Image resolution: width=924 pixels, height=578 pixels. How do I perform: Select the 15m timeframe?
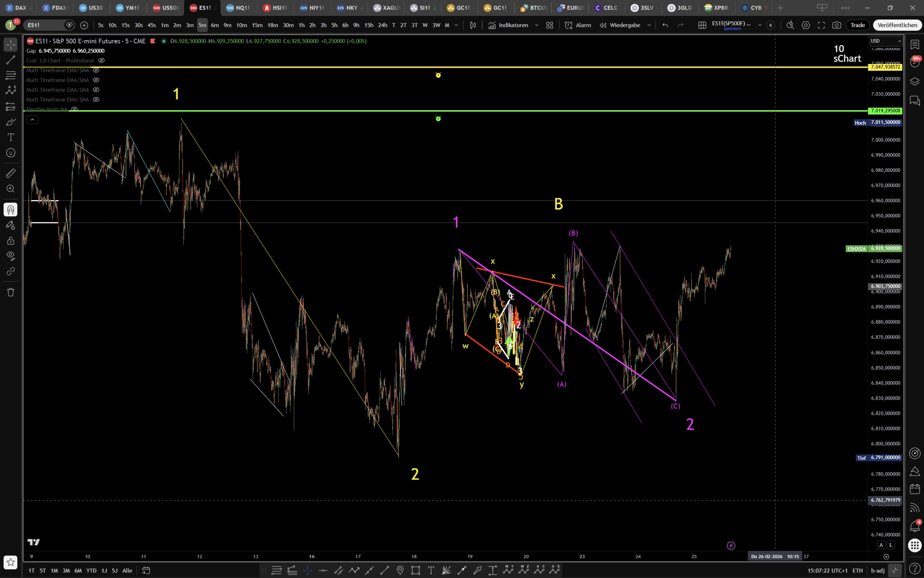[257, 25]
